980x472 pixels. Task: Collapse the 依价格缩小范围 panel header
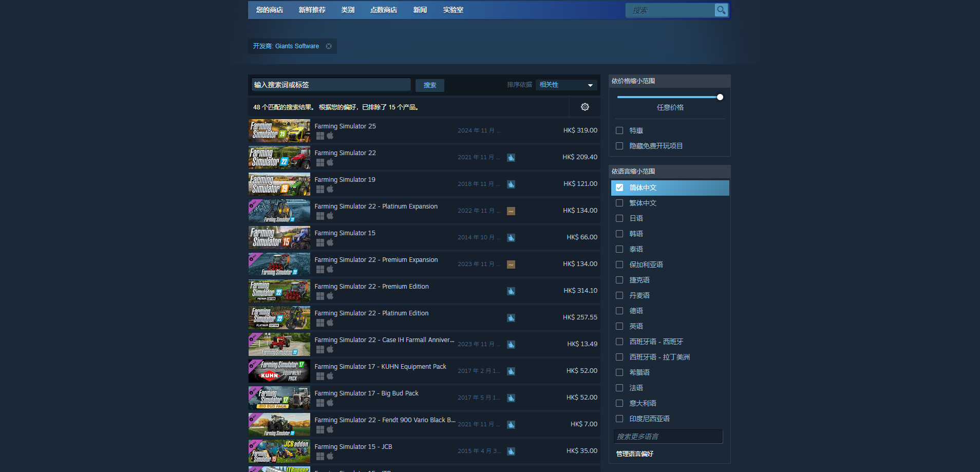click(669, 81)
